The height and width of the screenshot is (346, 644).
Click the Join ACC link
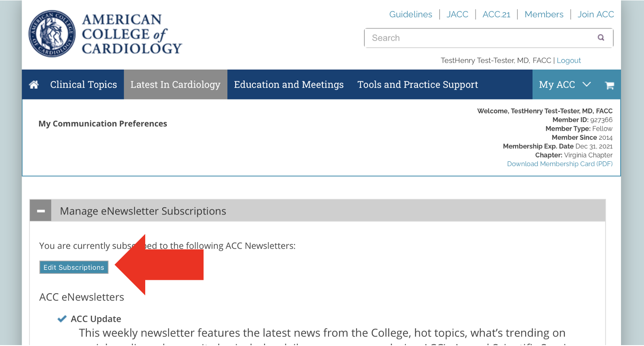click(x=596, y=14)
